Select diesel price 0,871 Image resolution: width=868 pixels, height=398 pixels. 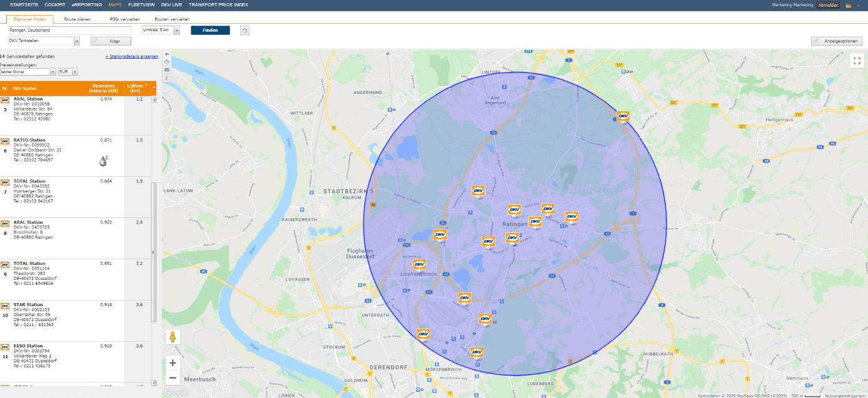[106, 140]
